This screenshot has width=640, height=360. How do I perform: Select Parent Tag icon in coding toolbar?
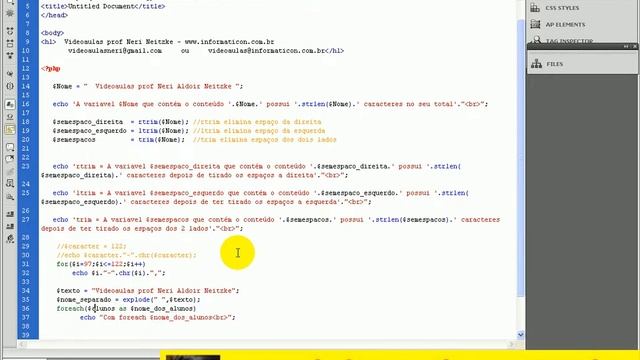(10, 74)
